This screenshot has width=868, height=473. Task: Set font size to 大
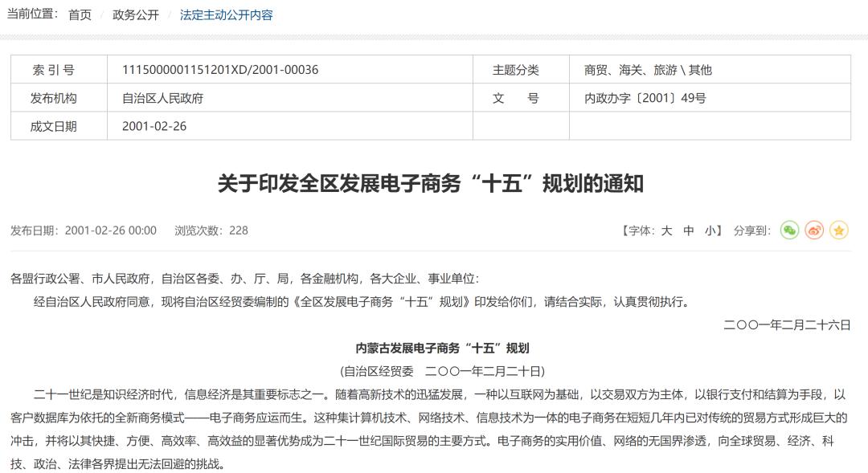pos(666,230)
